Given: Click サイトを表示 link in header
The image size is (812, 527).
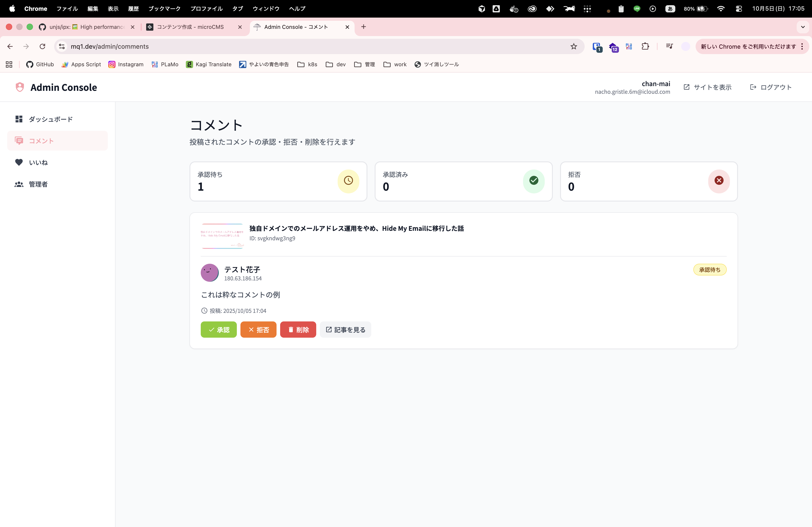Looking at the screenshot, I should click(708, 87).
